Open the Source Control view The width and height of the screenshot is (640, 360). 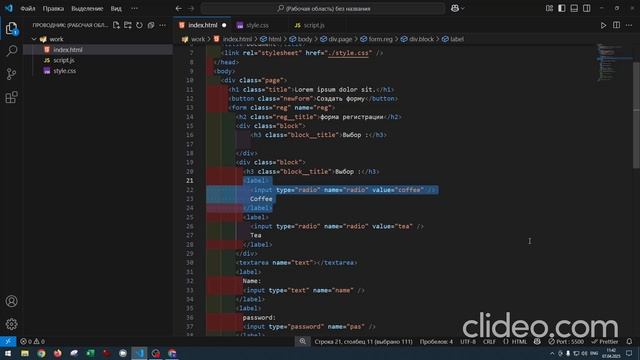[x=11, y=74]
